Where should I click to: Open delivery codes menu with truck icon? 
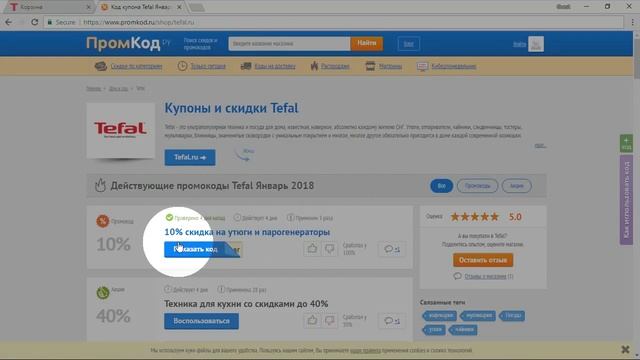click(x=268, y=66)
